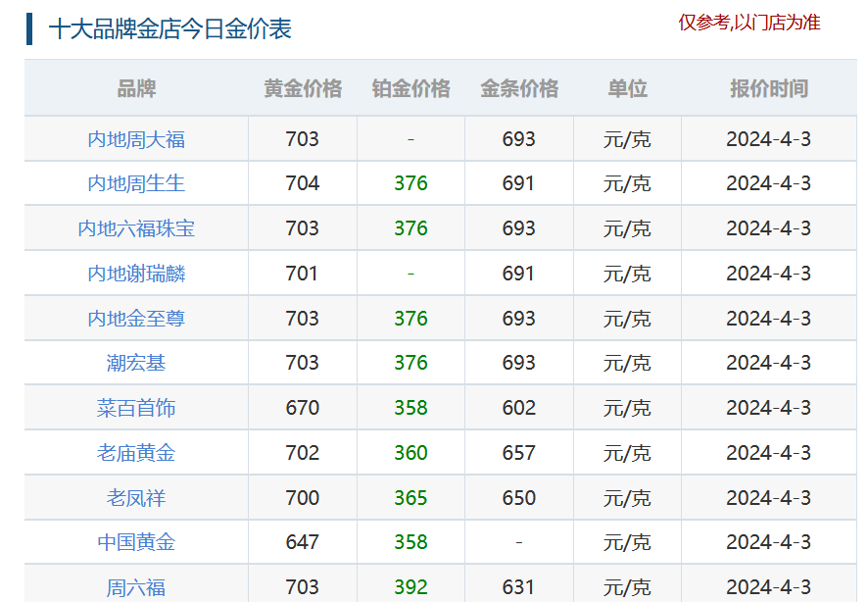868x602 pixels.
Task: Select gold price 703 in 内地周大福 row
Action: [303, 139]
